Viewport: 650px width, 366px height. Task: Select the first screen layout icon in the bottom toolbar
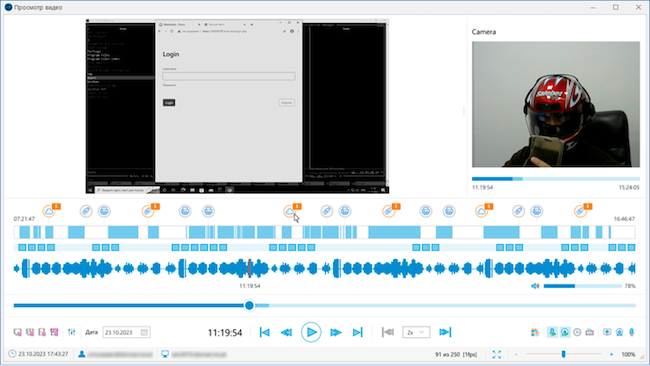tap(17, 332)
